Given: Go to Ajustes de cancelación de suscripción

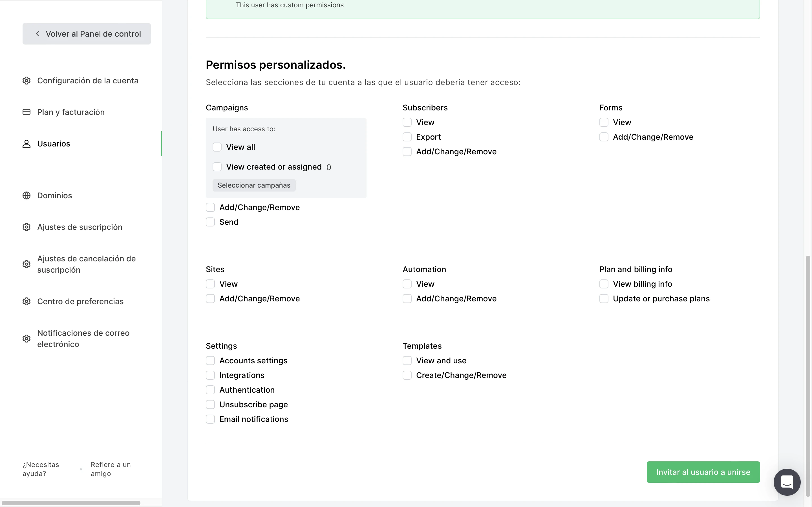Looking at the screenshot, I should point(86,264).
